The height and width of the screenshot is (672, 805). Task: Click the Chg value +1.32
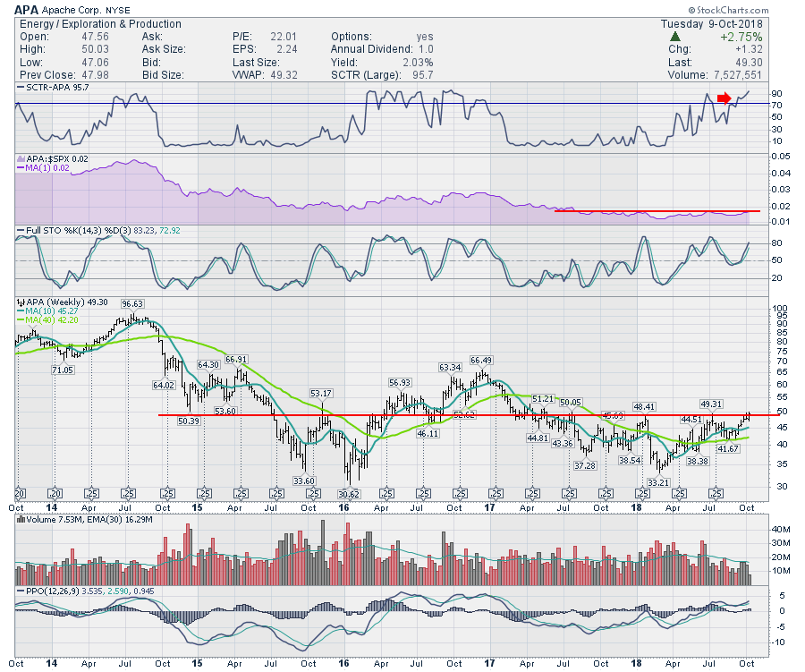pos(749,49)
